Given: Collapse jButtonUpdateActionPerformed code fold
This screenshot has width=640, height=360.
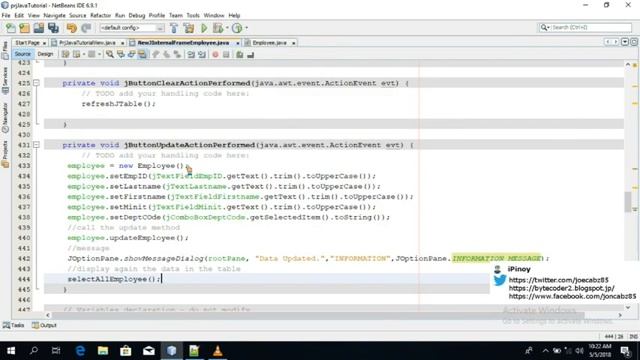Looking at the screenshot, I should click(x=36, y=145).
